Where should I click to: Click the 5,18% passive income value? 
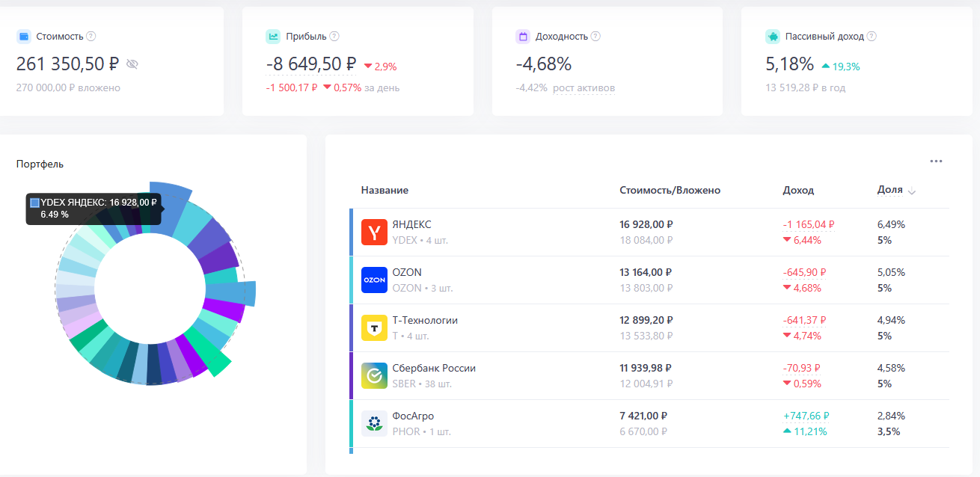[789, 64]
